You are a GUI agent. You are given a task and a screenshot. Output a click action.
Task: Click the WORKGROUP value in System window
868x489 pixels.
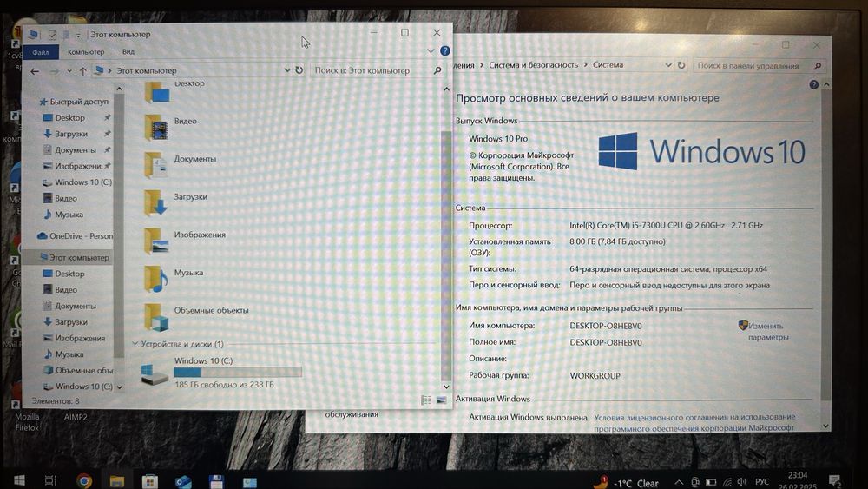tap(595, 375)
